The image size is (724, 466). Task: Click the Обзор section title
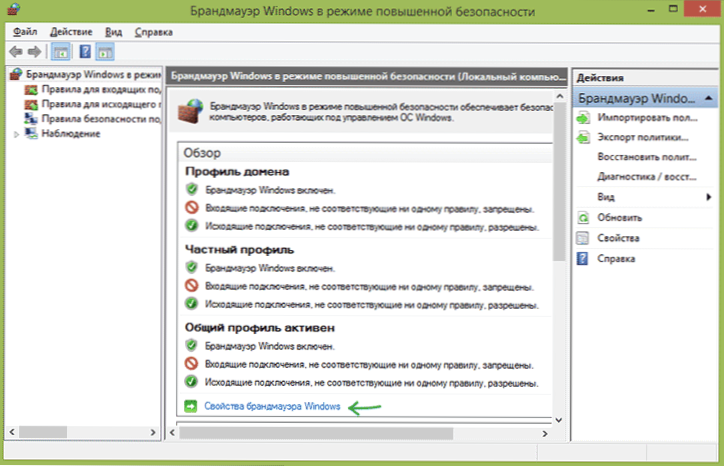click(202, 152)
